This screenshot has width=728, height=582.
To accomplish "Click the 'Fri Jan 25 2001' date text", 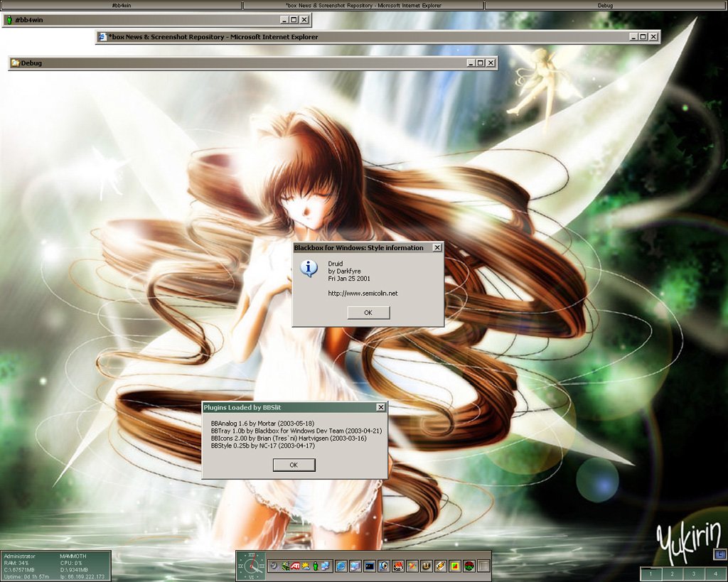I will click(349, 279).
